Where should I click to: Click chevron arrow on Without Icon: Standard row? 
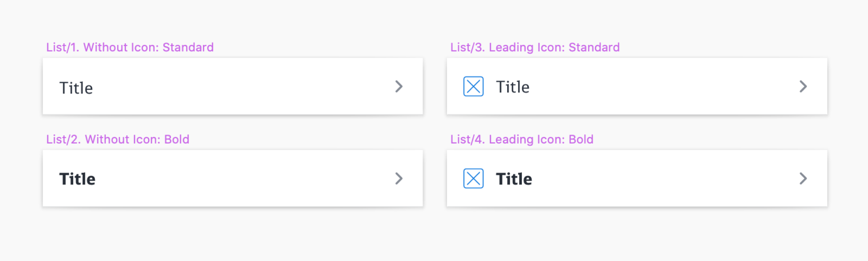[x=399, y=86]
